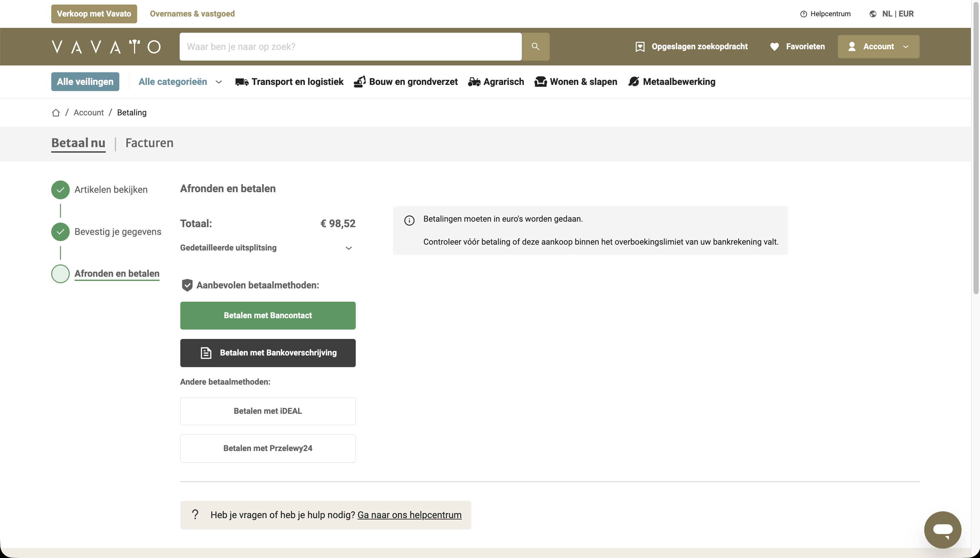Click the search magnifier icon button
Screen dimensions: 980x558
coord(535,46)
